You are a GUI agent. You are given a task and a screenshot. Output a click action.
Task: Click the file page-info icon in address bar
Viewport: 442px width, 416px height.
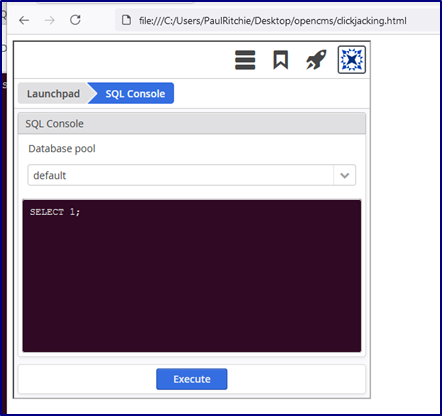(126, 20)
